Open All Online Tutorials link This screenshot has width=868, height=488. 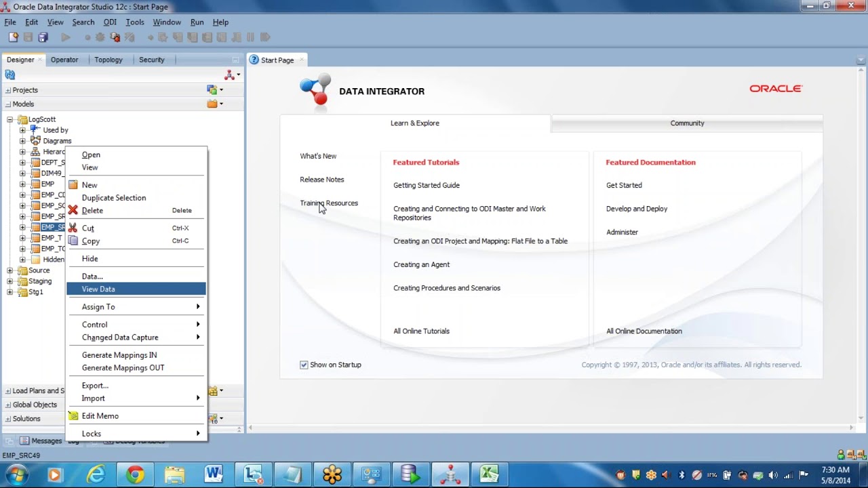click(421, 331)
